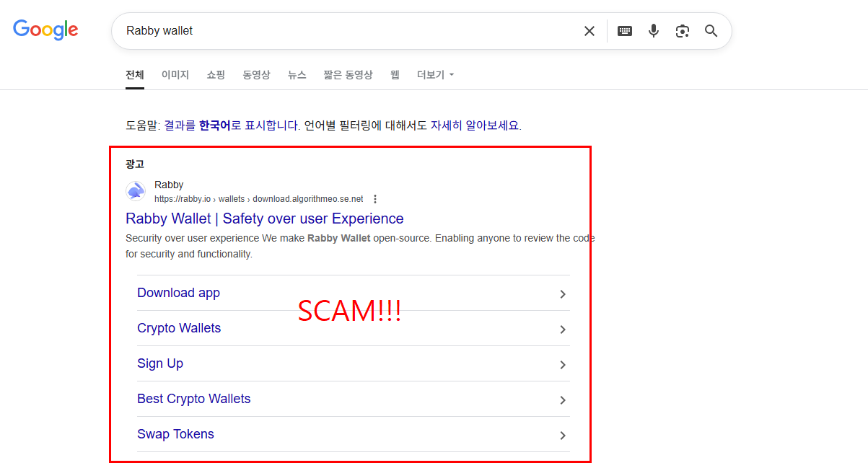Switch to the 이미지 tab
This screenshot has width=868, height=468.
pos(175,75)
